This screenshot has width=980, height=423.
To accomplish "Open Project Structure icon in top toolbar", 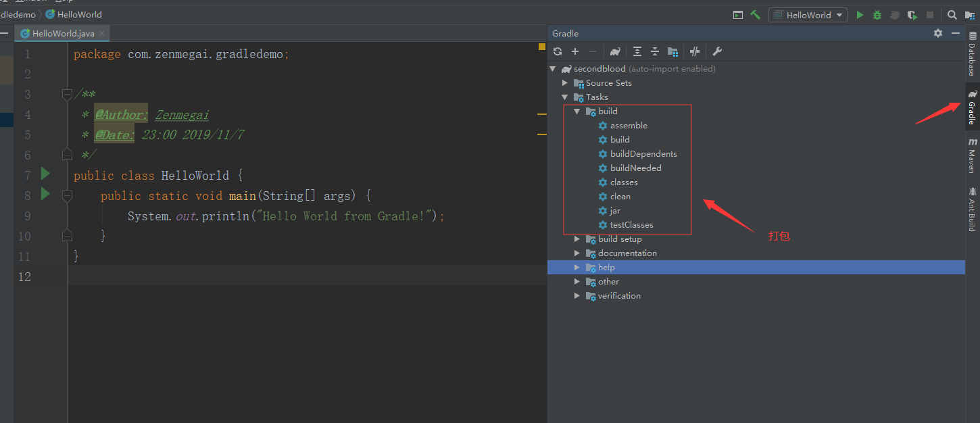I will 969,15.
